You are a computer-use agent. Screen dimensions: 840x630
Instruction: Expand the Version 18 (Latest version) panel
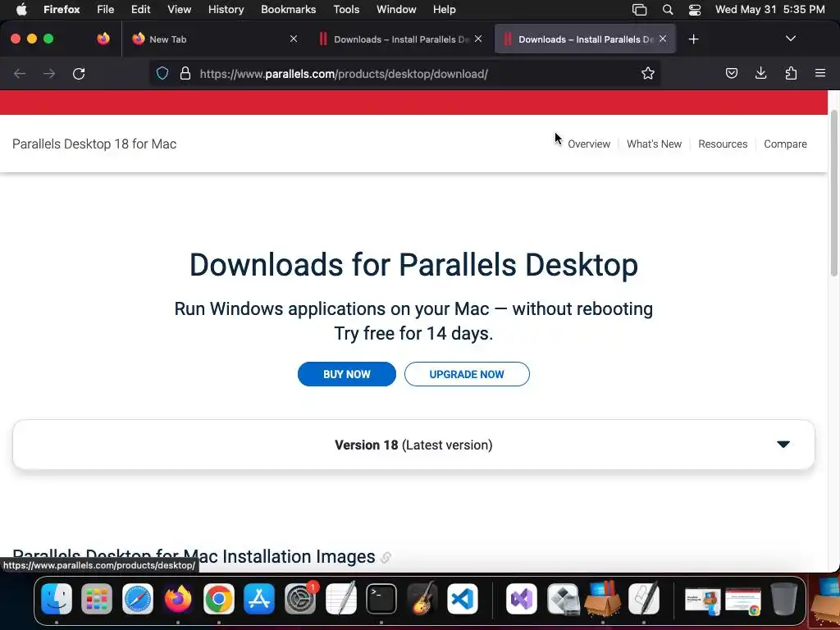point(413,445)
